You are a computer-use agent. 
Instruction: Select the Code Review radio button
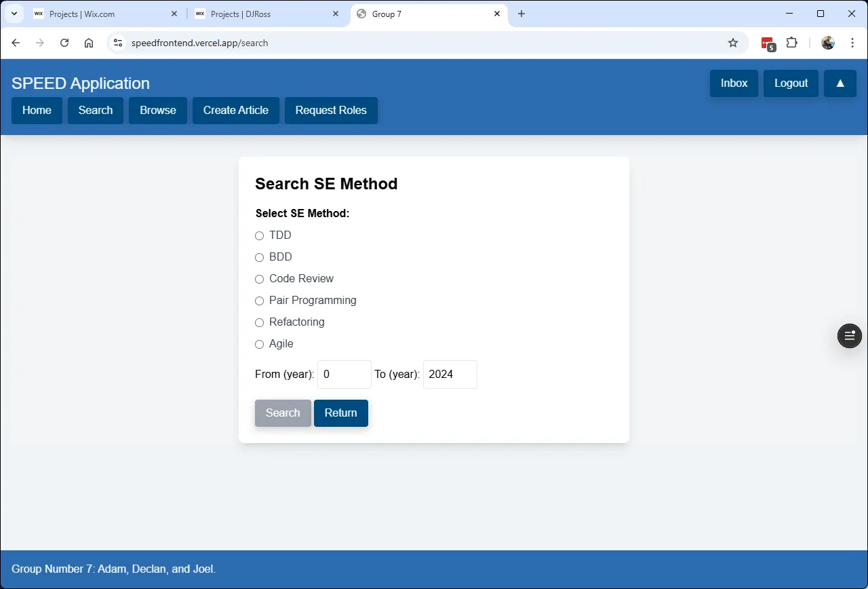pos(259,280)
